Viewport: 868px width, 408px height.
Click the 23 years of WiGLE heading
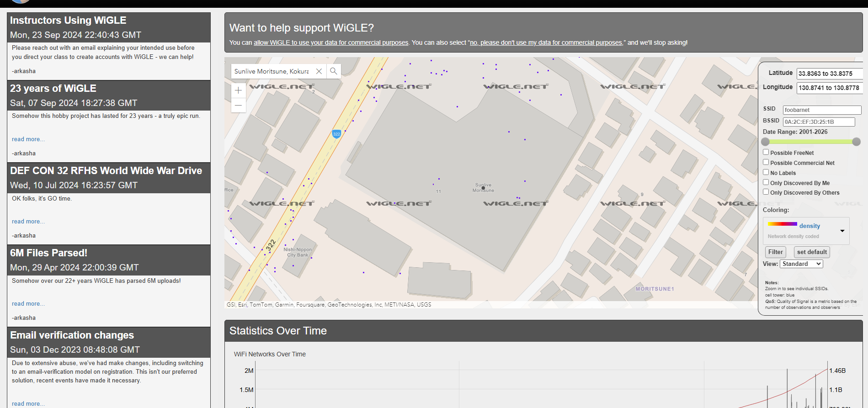pos(53,88)
